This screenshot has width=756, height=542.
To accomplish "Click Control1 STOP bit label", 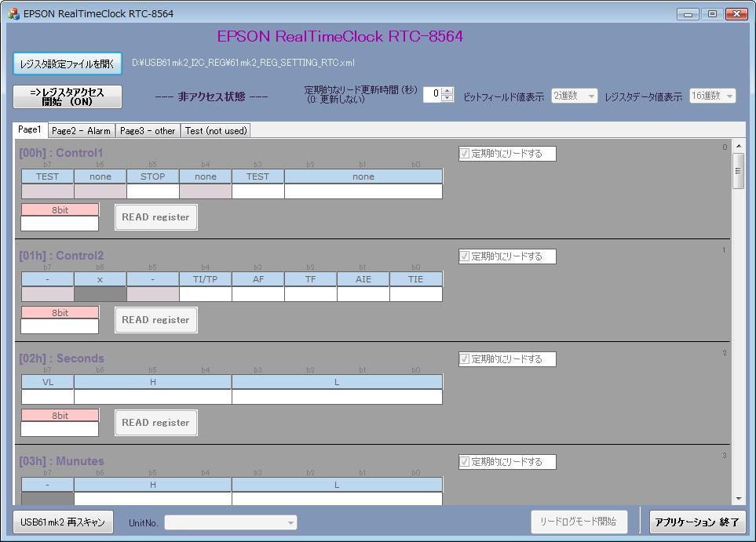I will 153,176.
